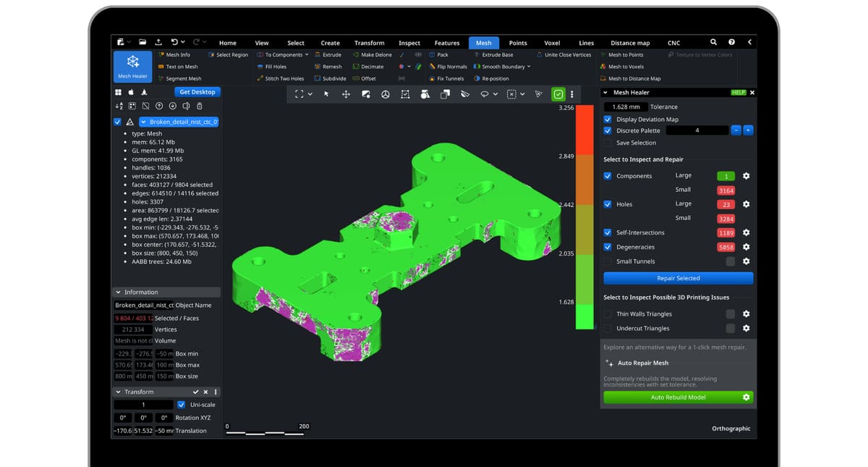868x467 pixels.
Task: Collapse the ribbon with the top-right chevron
Action: pyautogui.click(x=749, y=43)
